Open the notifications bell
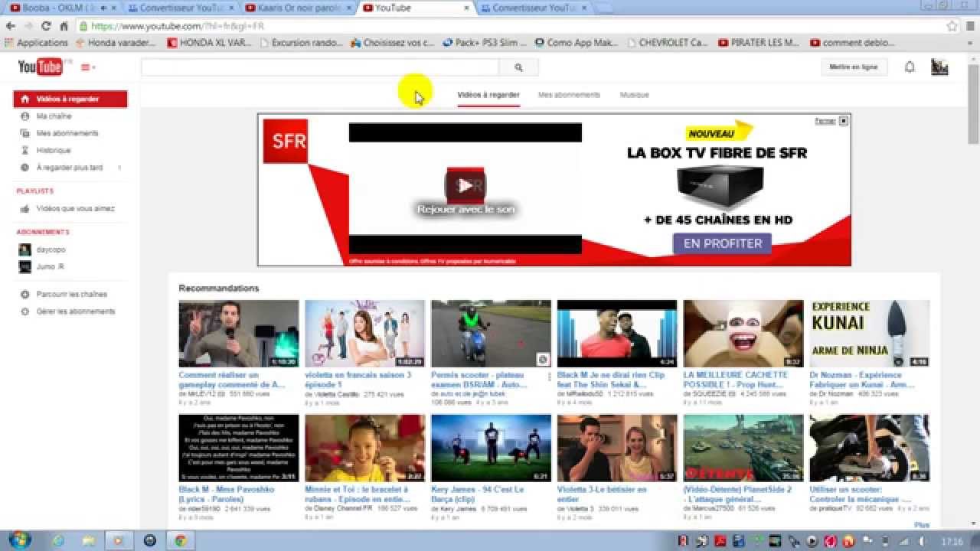Screen dimensions: 980x551 tap(910, 67)
